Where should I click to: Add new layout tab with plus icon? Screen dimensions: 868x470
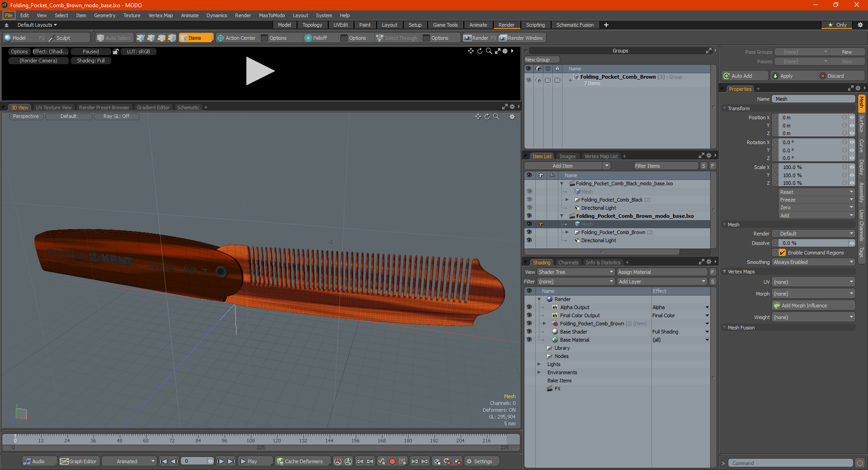pos(606,25)
